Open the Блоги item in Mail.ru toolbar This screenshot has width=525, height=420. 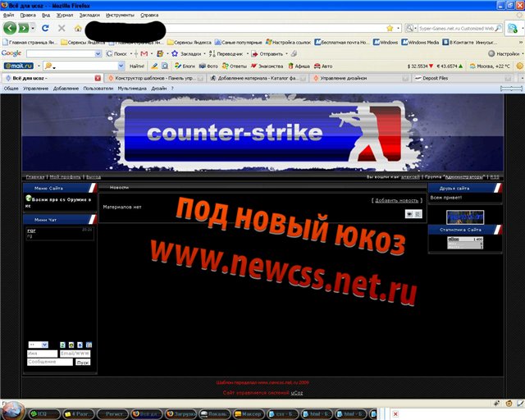185,66
